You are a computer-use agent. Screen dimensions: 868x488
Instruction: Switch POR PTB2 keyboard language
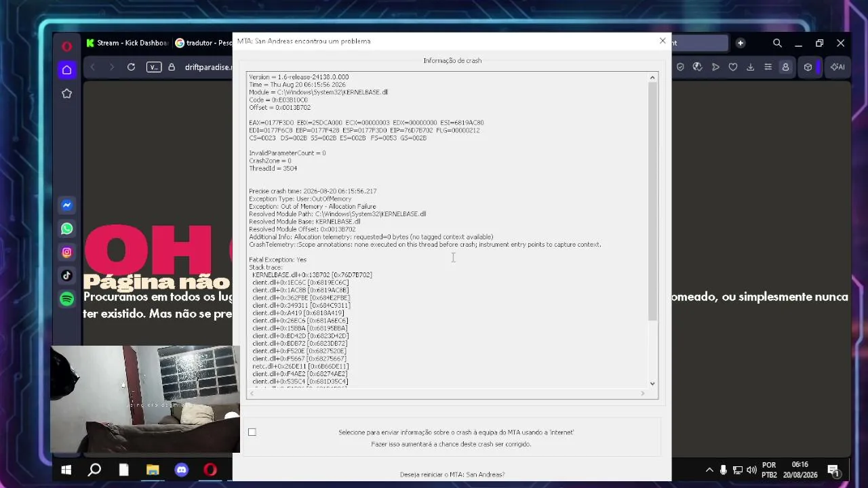(769, 470)
